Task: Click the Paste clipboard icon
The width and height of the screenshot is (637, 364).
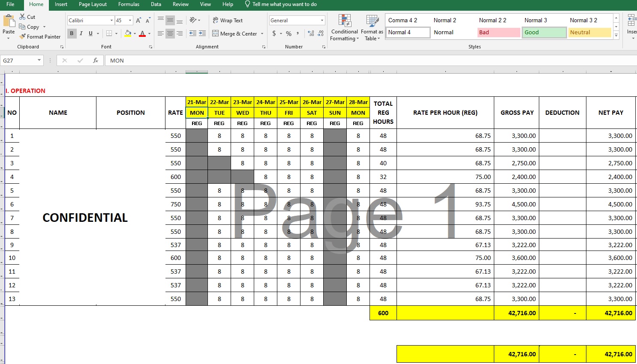Action: coord(9,21)
